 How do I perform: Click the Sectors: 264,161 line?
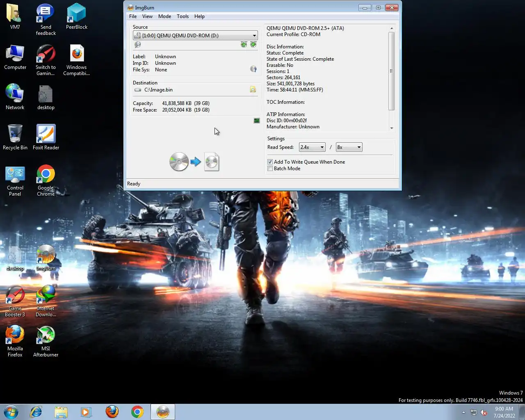point(283,77)
